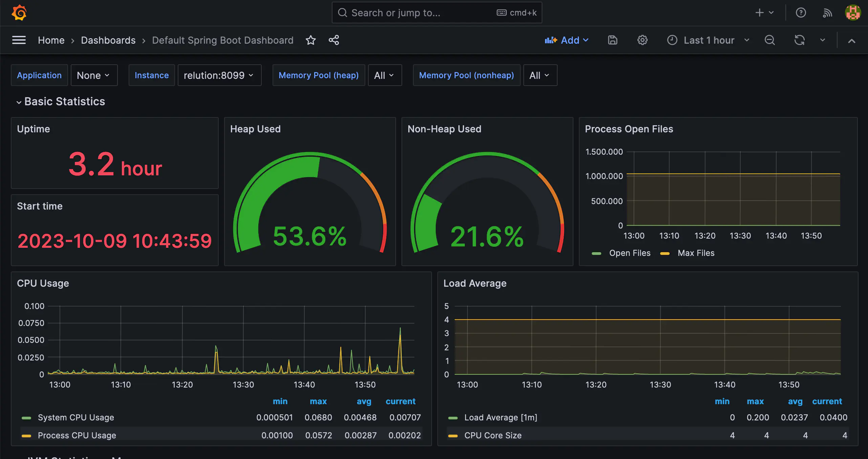The height and width of the screenshot is (459, 868).
Task: Hide the Max Files series
Action: point(696,253)
